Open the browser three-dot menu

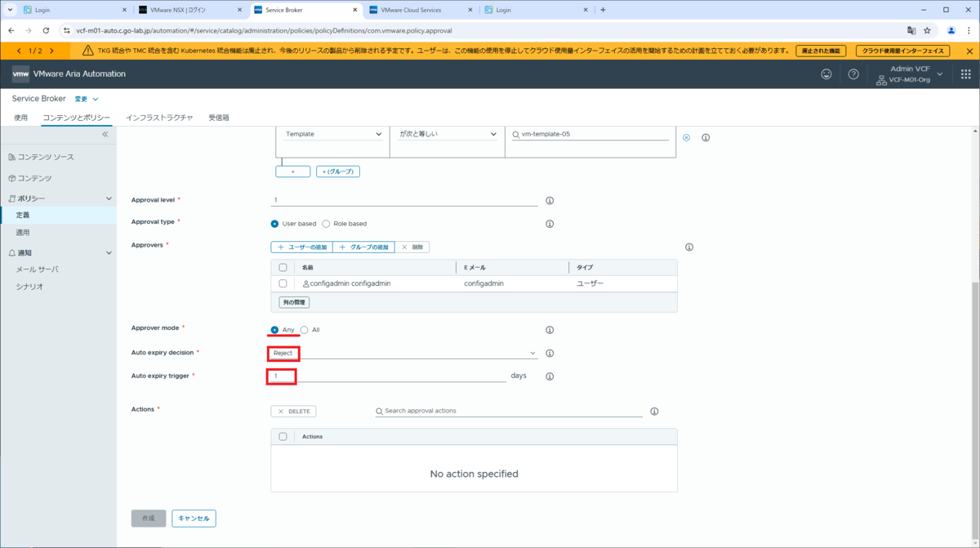click(x=969, y=30)
